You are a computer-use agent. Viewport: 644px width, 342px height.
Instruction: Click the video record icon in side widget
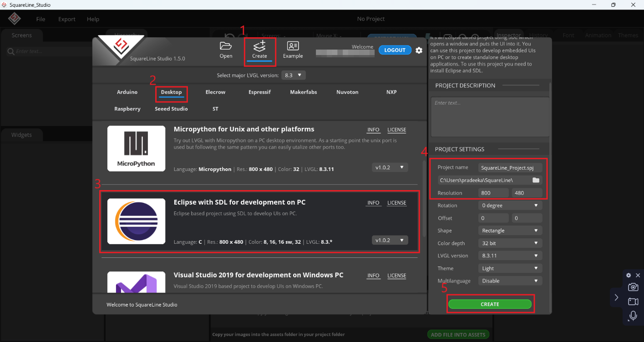tap(633, 302)
